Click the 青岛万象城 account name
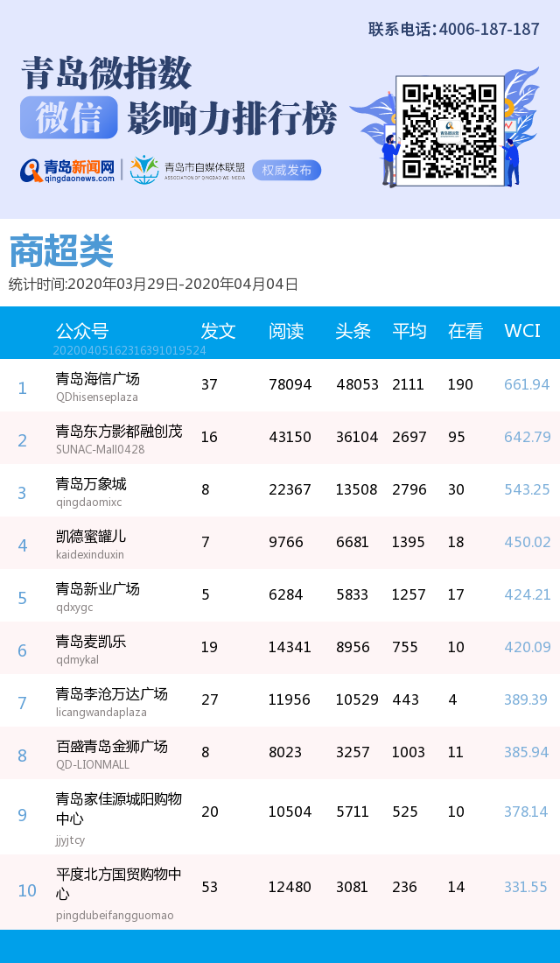 point(91,484)
